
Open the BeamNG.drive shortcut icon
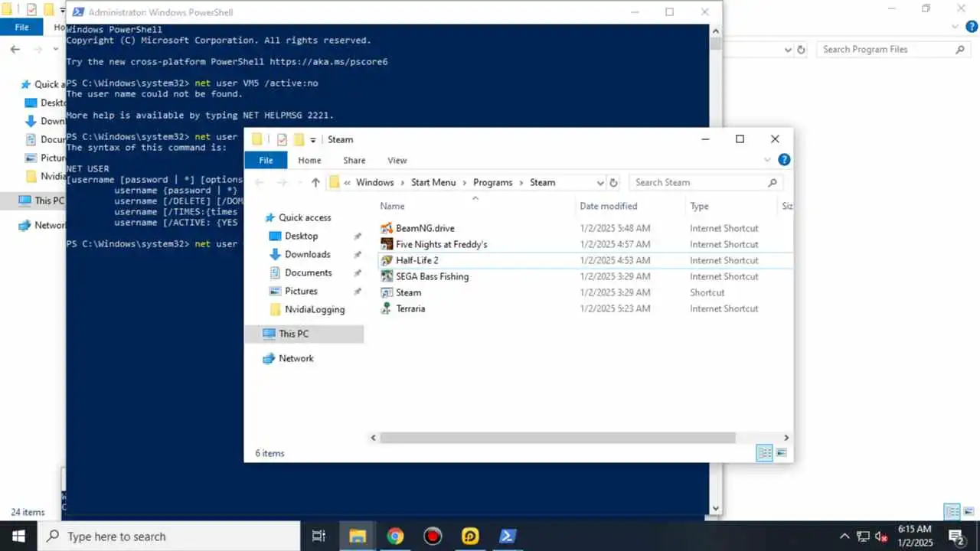tap(387, 228)
